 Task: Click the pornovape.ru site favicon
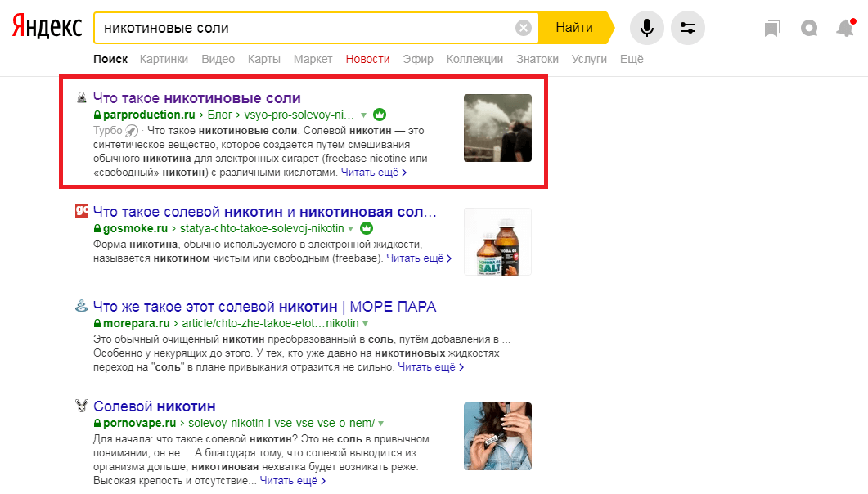(81, 406)
